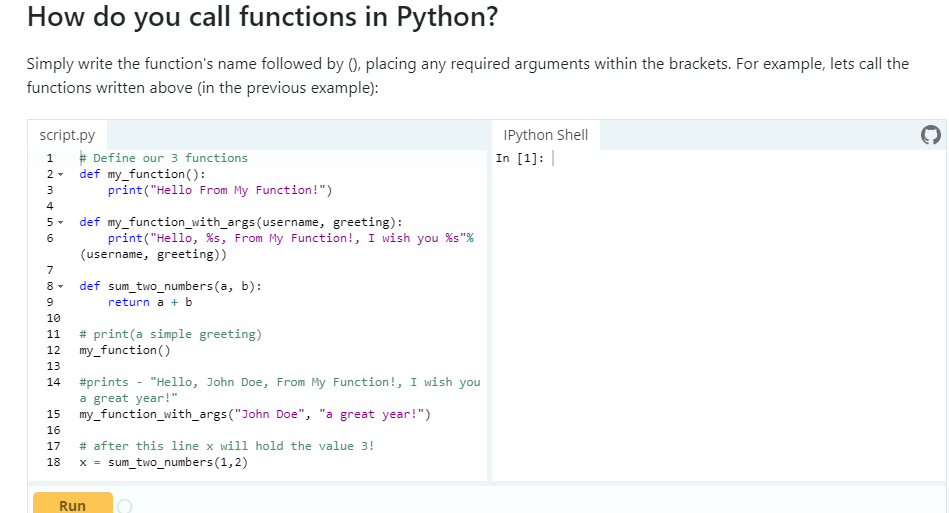Viewport: 949px width, 513px height.
Task: Click the circular status indicator beside Run
Action: [124, 506]
